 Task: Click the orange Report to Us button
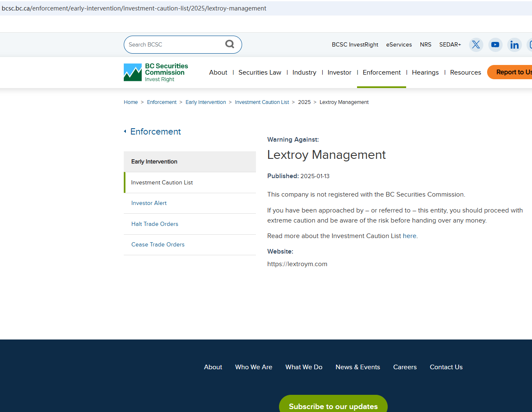click(x=510, y=72)
